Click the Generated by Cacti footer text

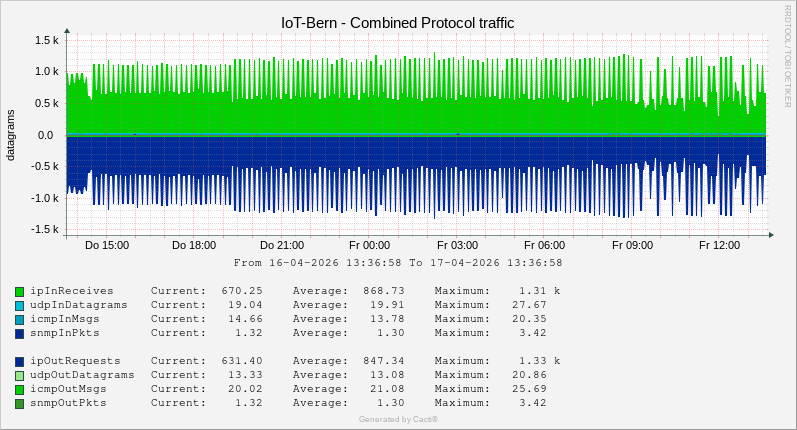tap(398, 419)
